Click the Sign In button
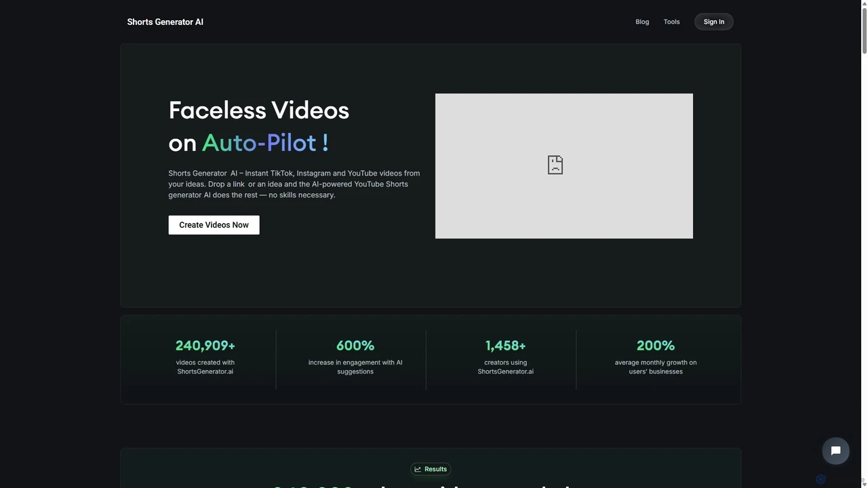868x488 pixels. (x=713, y=22)
